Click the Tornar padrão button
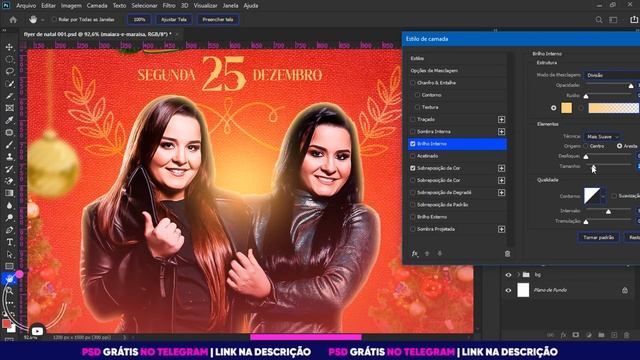640x360 pixels. point(598,237)
